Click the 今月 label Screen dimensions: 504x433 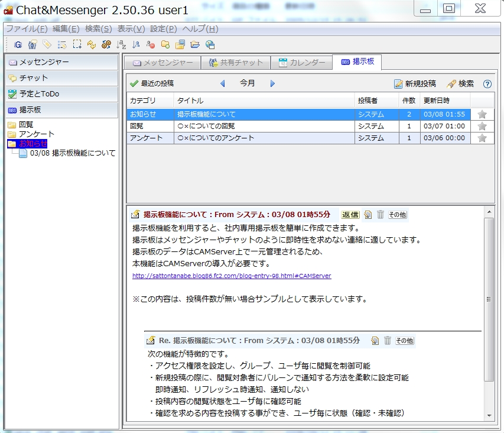pos(247,83)
